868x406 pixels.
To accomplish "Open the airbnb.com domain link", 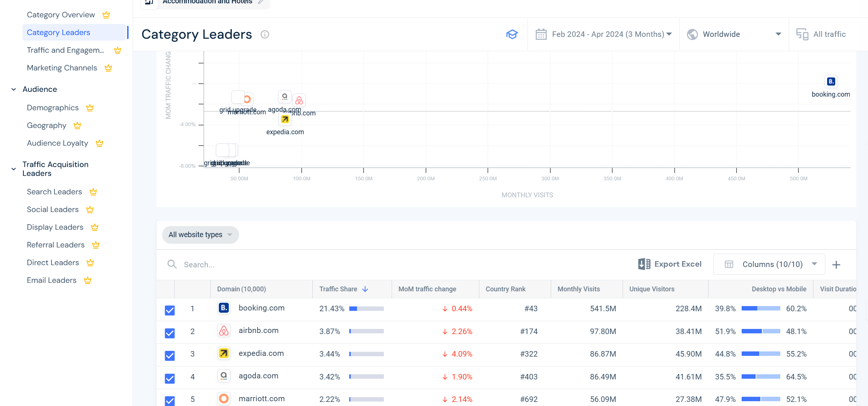I will click(x=259, y=330).
